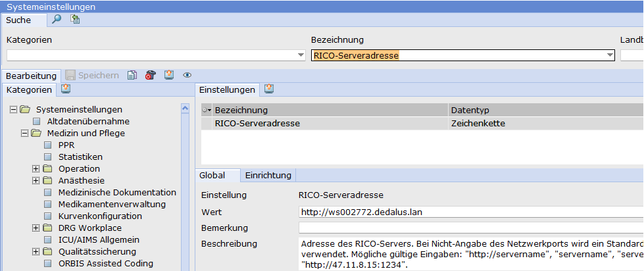Select ICU/AIMS Allgemein tree item
The image size is (644, 271).
(99, 240)
